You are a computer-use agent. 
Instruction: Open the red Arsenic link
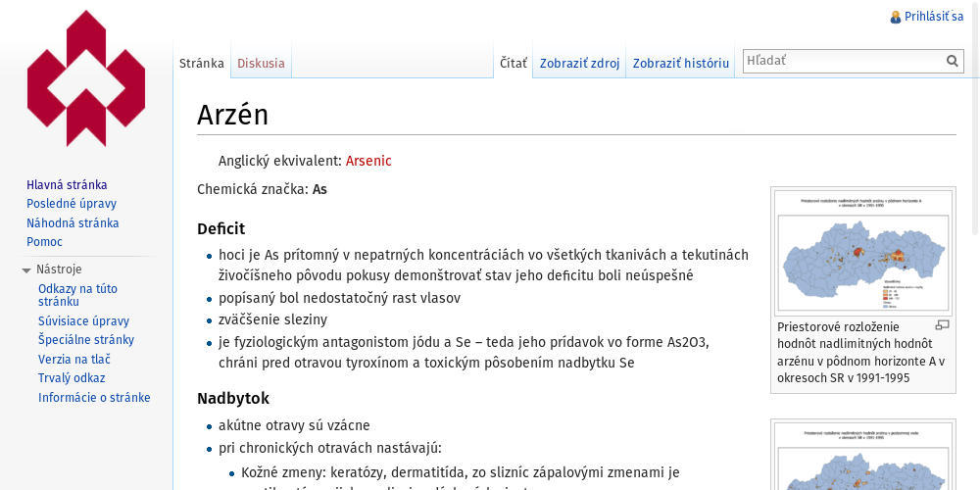[x=368, y=161]
